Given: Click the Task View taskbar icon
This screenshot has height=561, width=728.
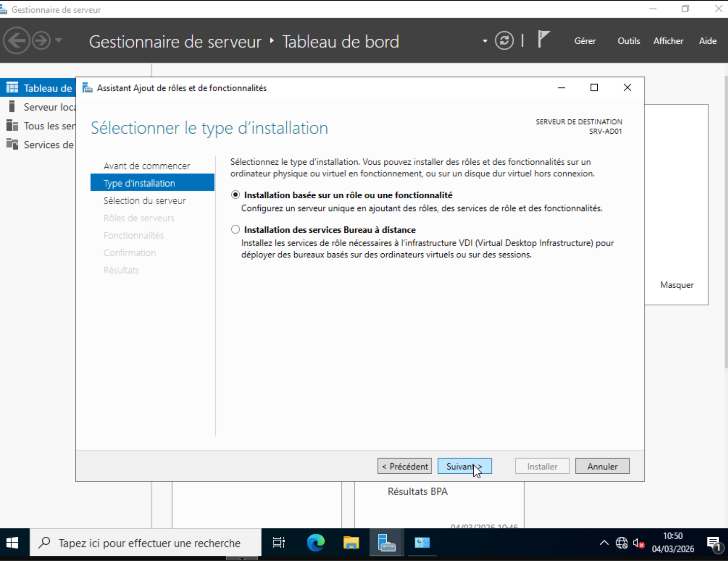Looking at the screenshot, I should tap(279, 543).
